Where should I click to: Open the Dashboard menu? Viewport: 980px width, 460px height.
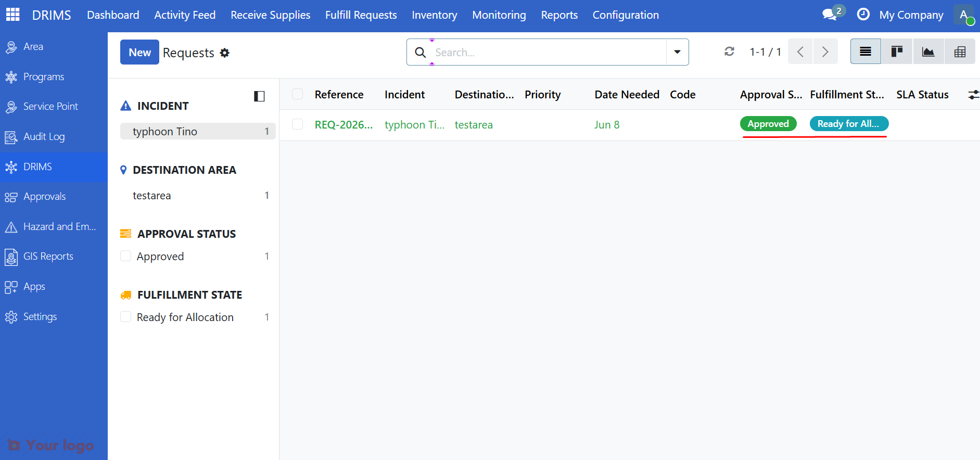(113, 15)
